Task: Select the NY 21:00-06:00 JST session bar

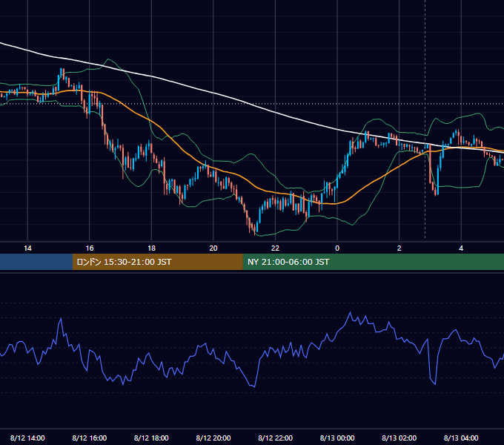Action: pos(373,262)
